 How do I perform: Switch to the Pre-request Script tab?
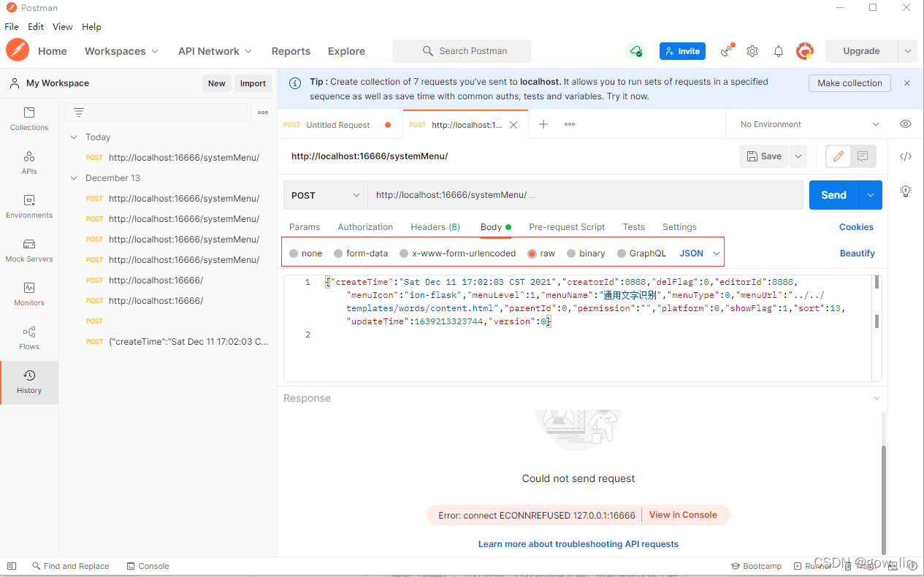pos(567,227)
